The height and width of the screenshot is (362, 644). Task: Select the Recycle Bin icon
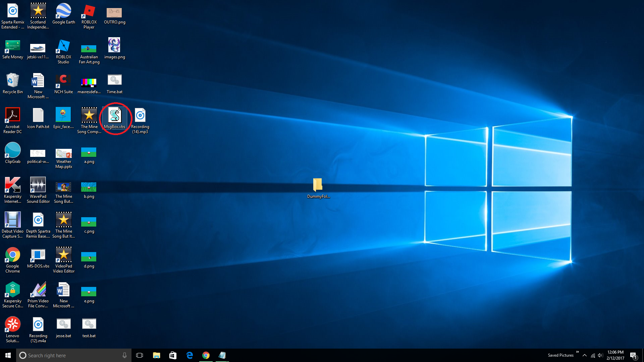point(13,84)
